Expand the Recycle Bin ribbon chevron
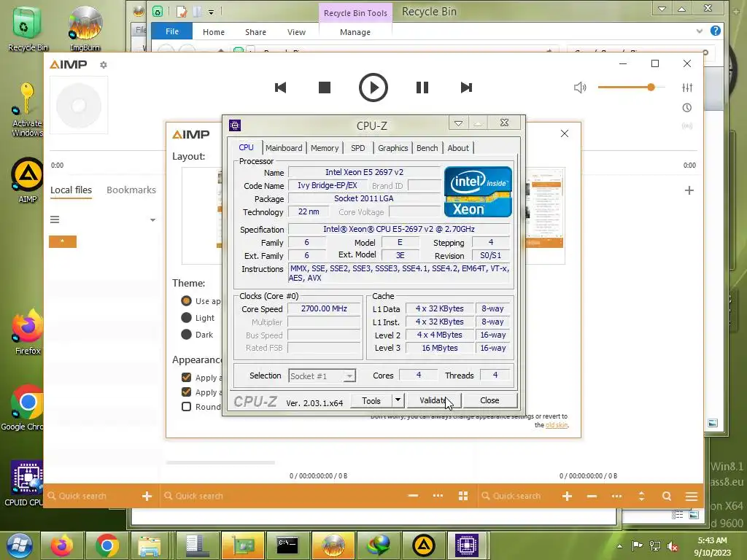 coord(700,31)
